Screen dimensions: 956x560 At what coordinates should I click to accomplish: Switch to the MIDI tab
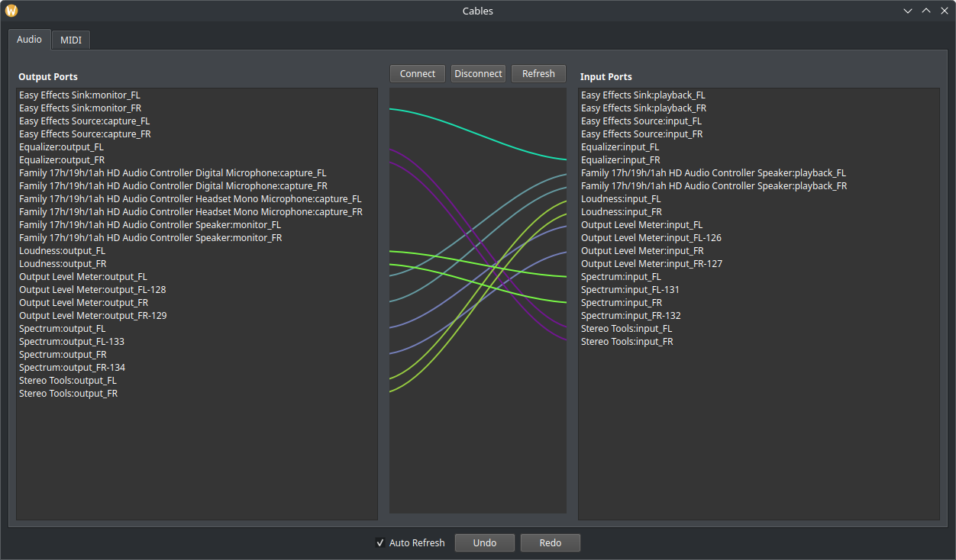tap(71, 40)
